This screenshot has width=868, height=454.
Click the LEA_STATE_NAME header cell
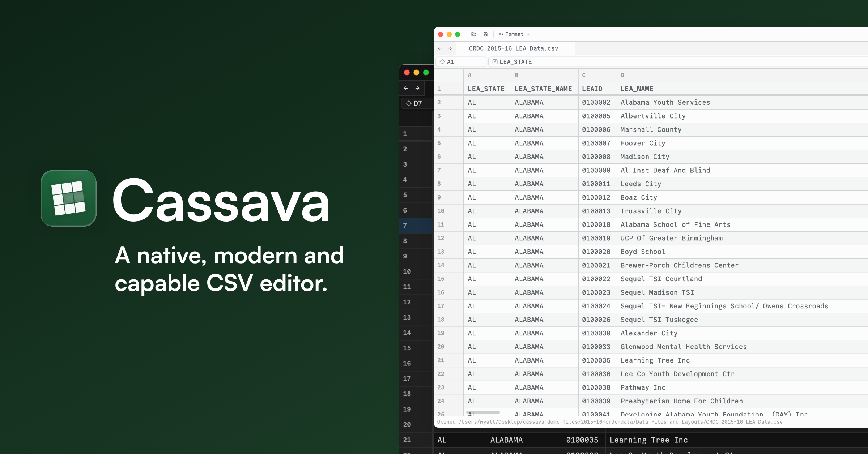tap(544, 89)
